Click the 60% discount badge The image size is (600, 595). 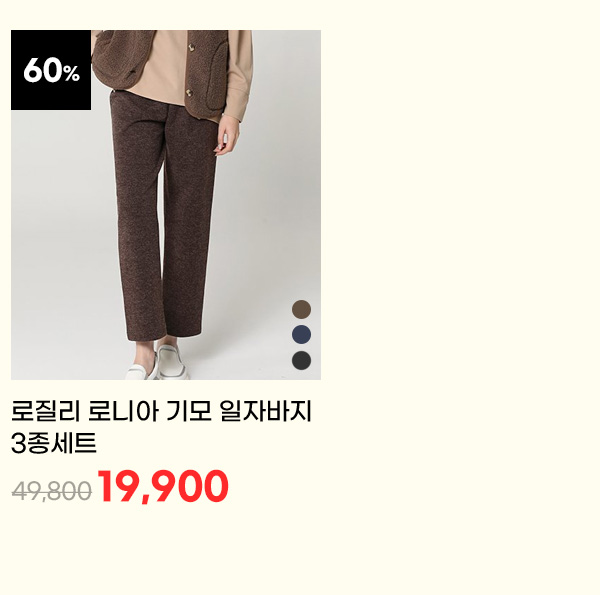pyautogui.click(x=51, y=70)
